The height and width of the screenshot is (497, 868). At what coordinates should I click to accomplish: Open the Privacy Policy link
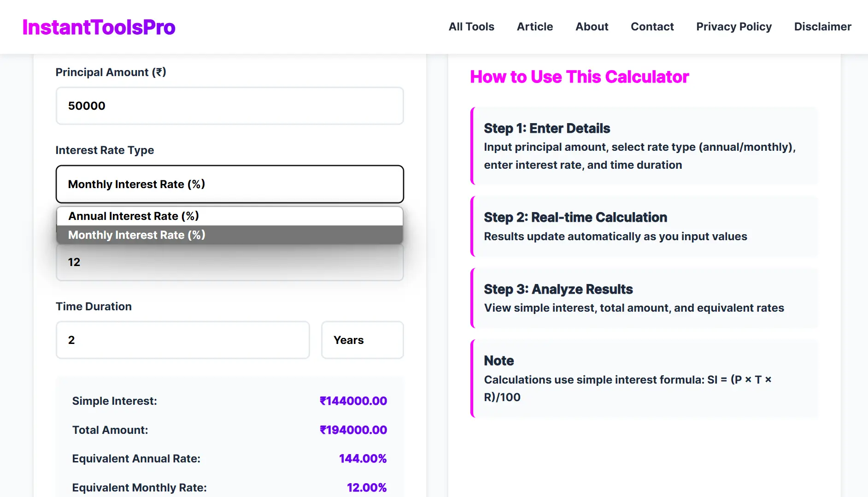pyautogui.click(x=734, y=27)
